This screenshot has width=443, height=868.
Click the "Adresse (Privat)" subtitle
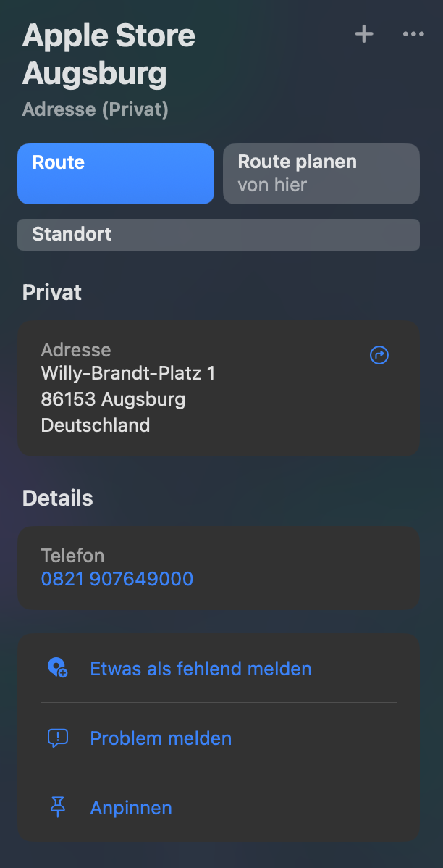tap(96, 110)
